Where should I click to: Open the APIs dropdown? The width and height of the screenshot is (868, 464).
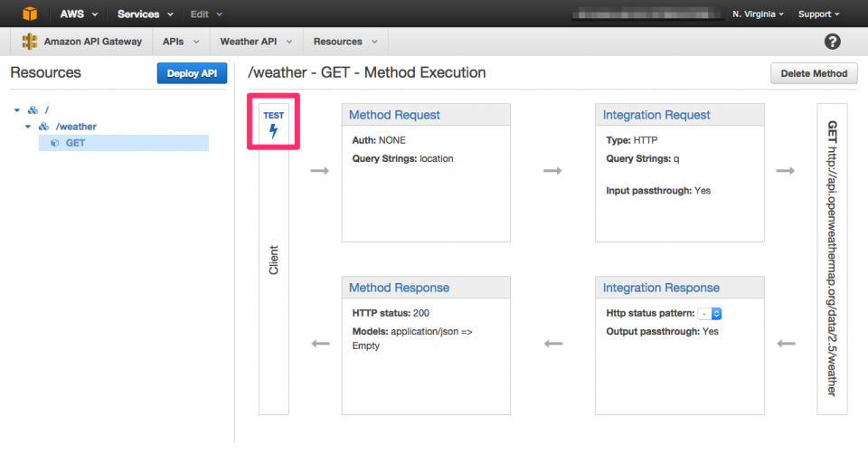[181, 42]
